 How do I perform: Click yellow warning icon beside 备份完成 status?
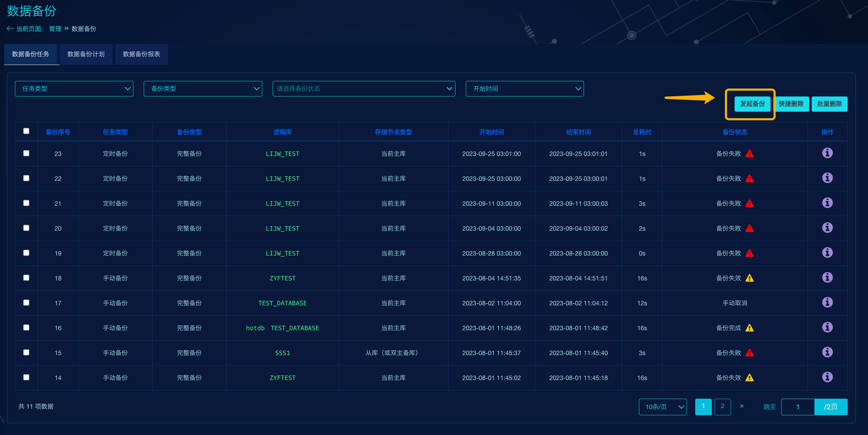[x=749, y=328]
